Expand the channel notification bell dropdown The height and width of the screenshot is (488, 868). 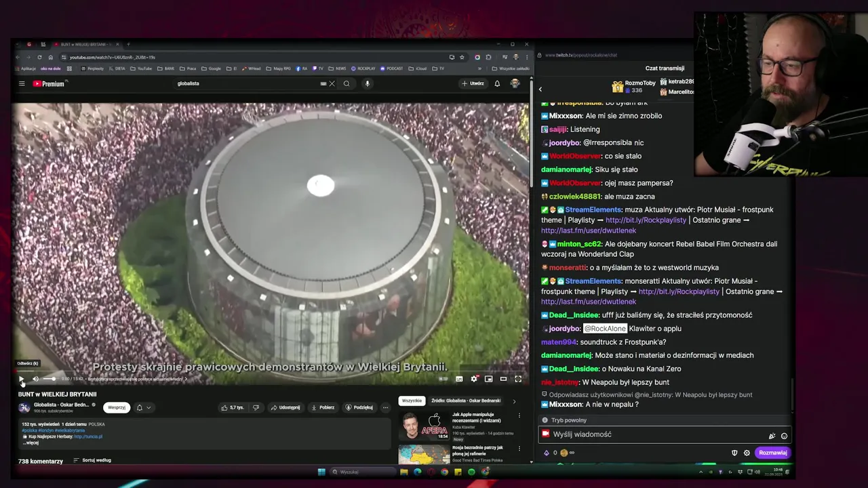click(x=143, y=407)
